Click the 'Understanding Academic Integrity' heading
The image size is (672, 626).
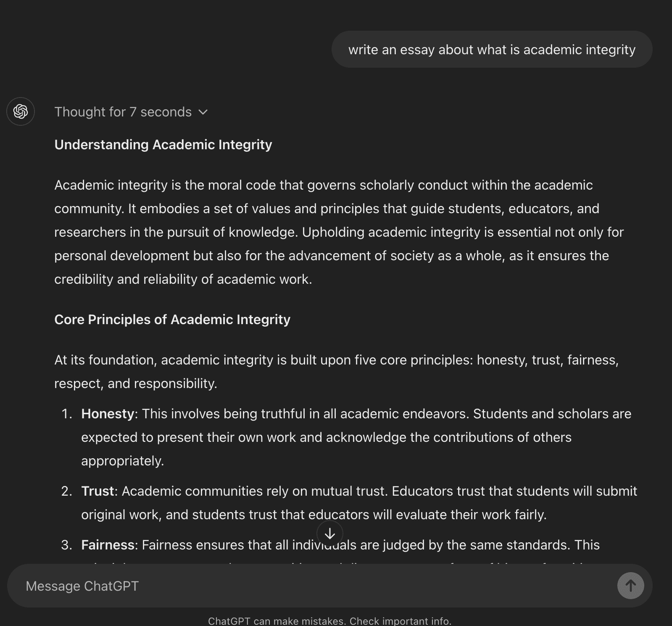(x=163, y=145)
